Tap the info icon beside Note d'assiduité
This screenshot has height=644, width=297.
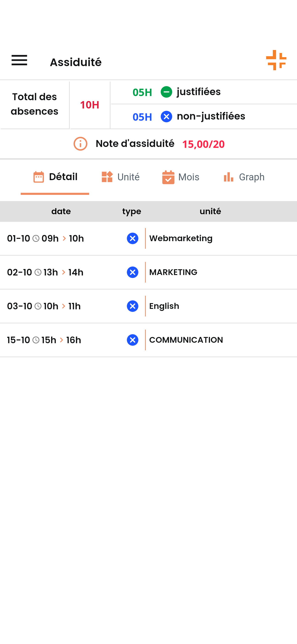click(x=80, y=144)
